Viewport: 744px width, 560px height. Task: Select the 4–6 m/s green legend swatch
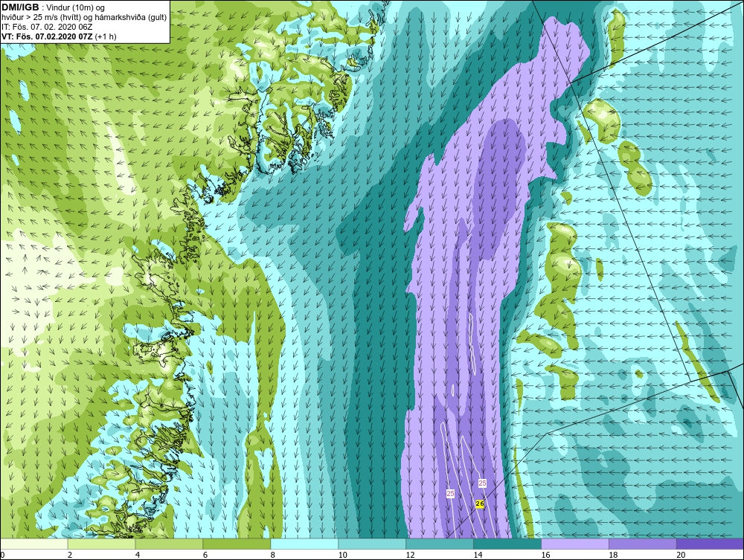pyautogui.click(x=169, y=544)
